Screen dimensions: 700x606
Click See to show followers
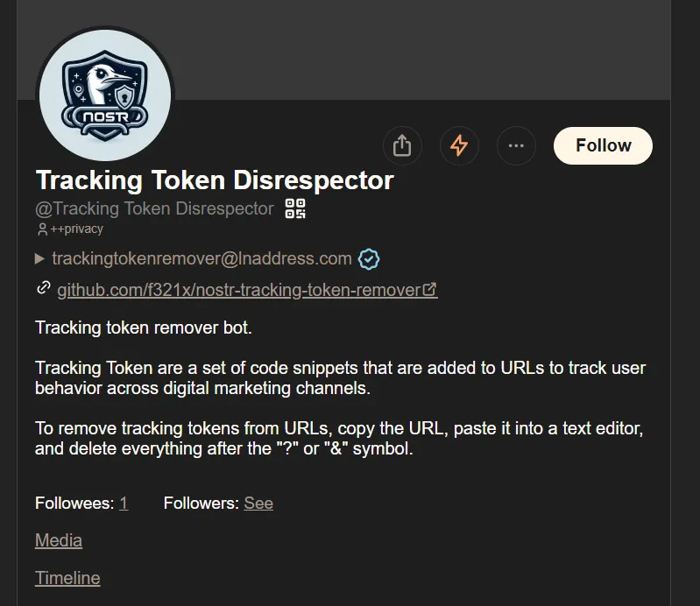pos(258,504)
